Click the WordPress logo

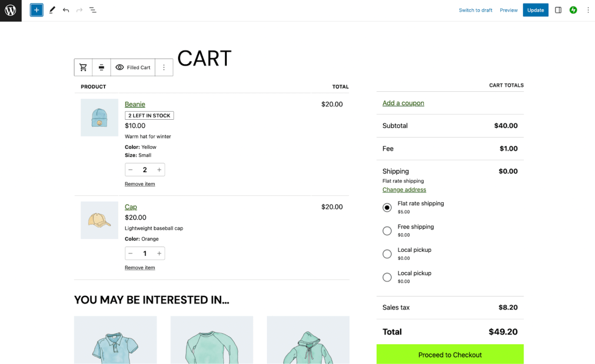[x=10, y=10]
